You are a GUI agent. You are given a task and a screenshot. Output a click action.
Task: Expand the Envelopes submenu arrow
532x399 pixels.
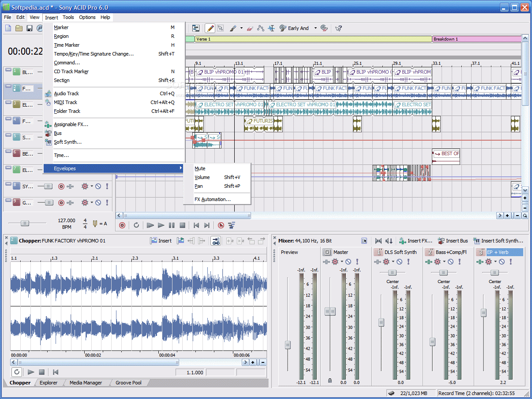(x=180, y=168)
